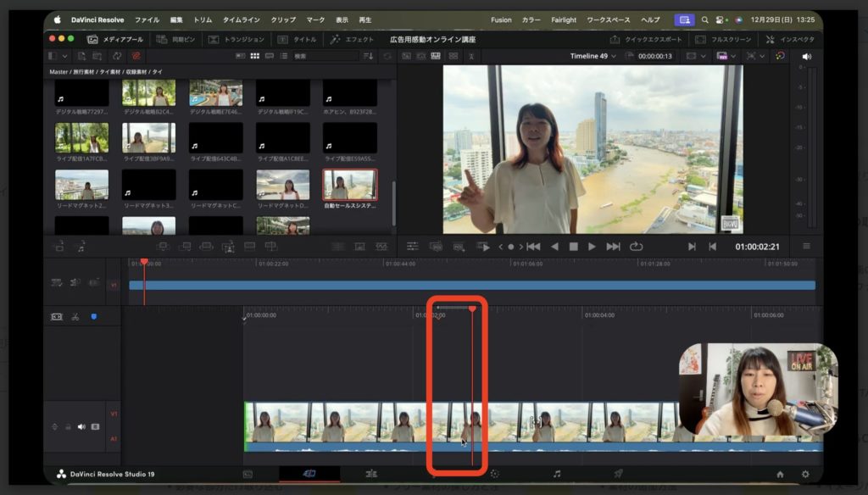Jump to the first frame
The height and width of the screenshot is (495, 868).
tap(533, 247)
